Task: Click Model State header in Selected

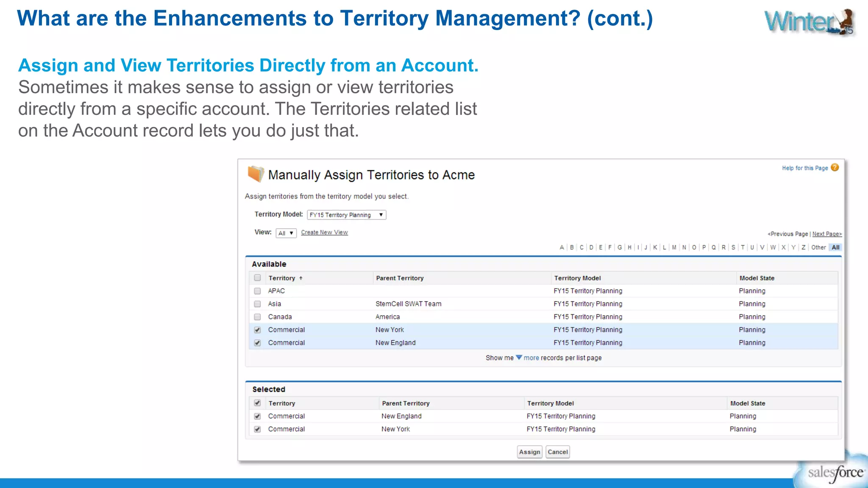Action: [748, 403]
